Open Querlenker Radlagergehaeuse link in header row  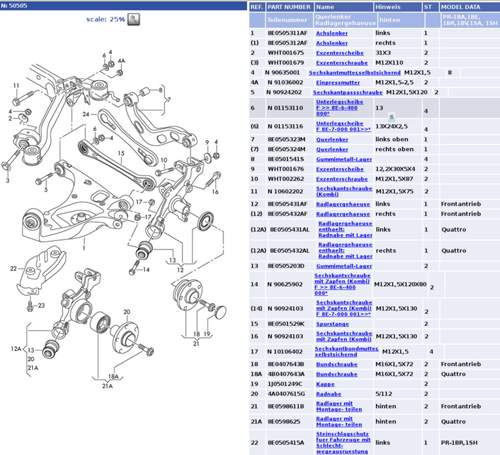point(345,20)
